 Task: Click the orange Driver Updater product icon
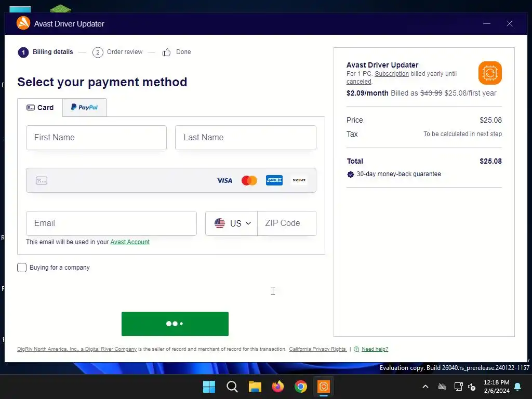coord(490,73)
